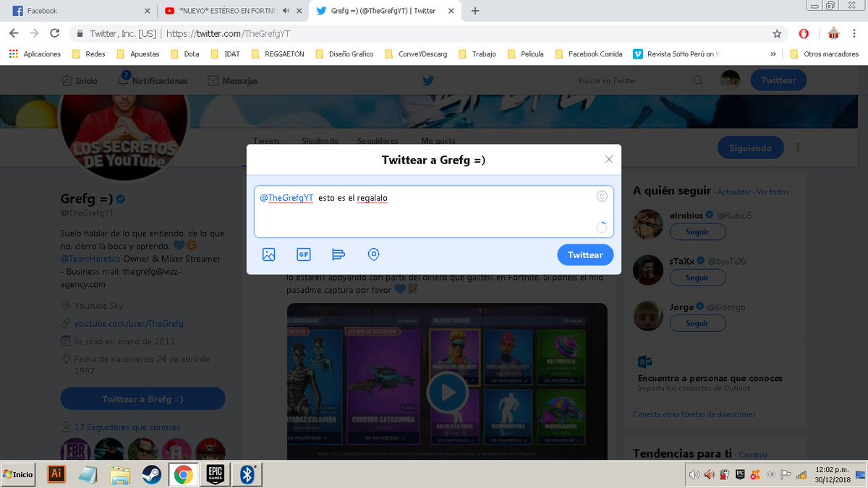Open the Diseño Grafico bookmarks folder

343,53
